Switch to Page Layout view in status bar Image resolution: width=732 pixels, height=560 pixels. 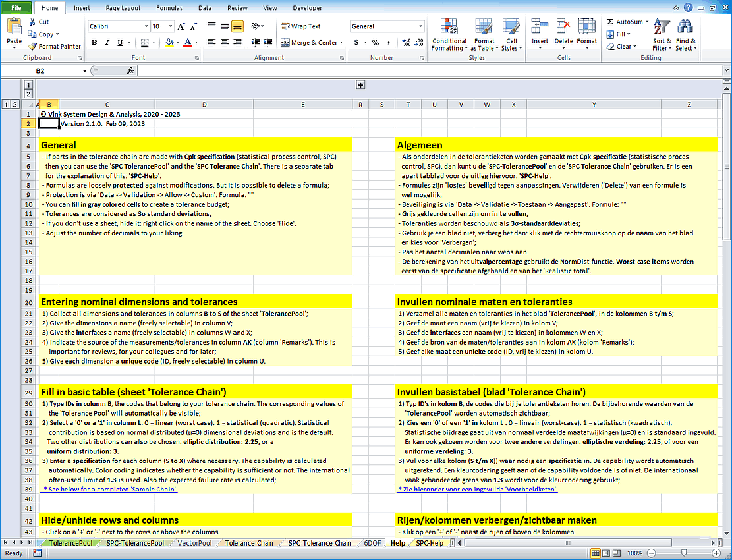point(606,553)
